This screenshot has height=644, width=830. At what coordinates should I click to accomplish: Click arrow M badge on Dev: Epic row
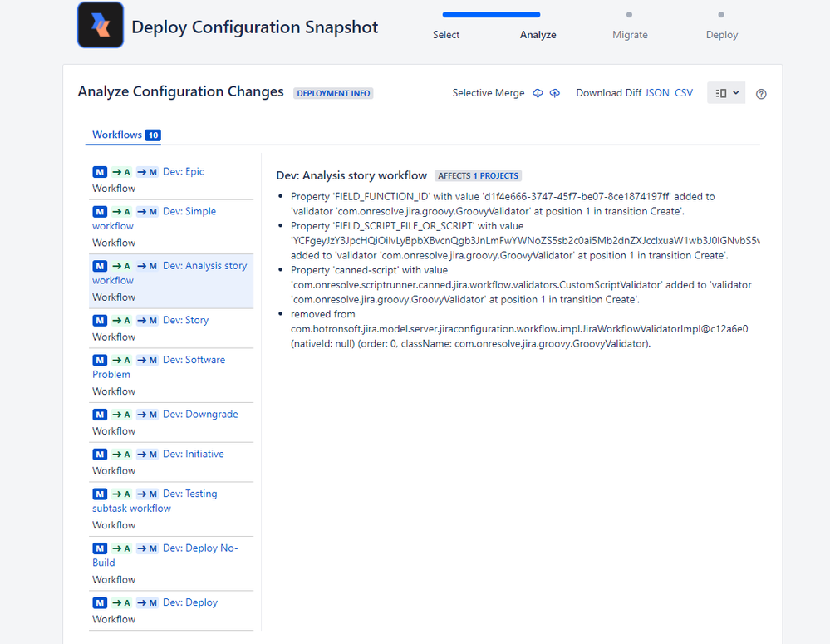point(147,171)
